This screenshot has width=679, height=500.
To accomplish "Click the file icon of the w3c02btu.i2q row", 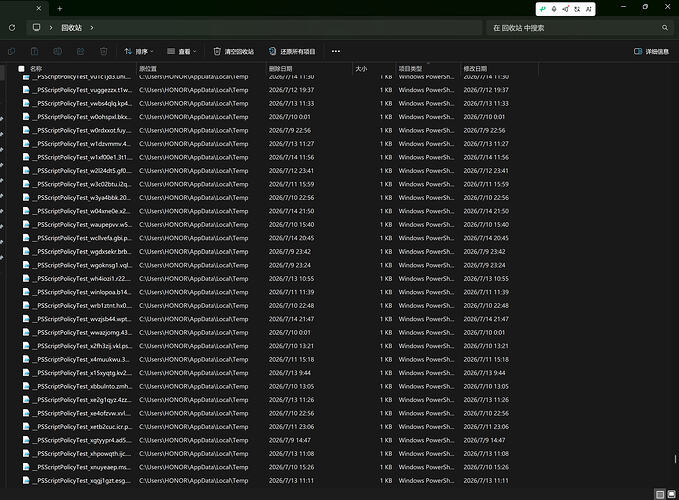I will click(x=26, y=184).
